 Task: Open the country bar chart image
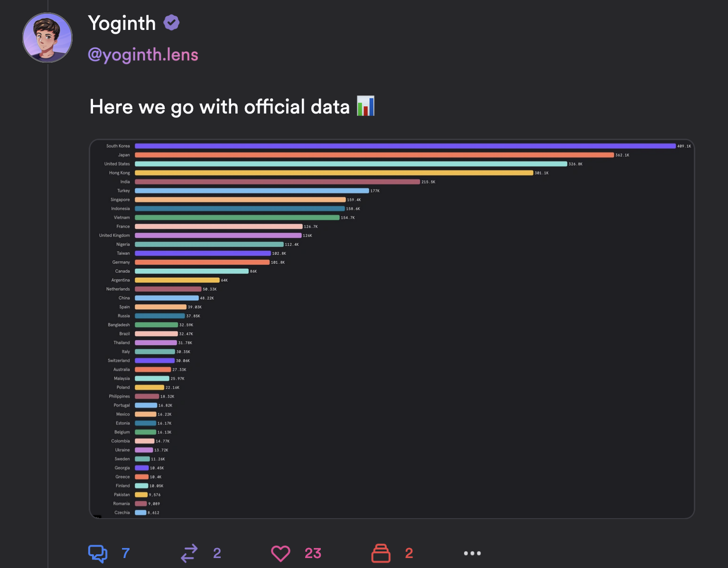click(392, 329)
